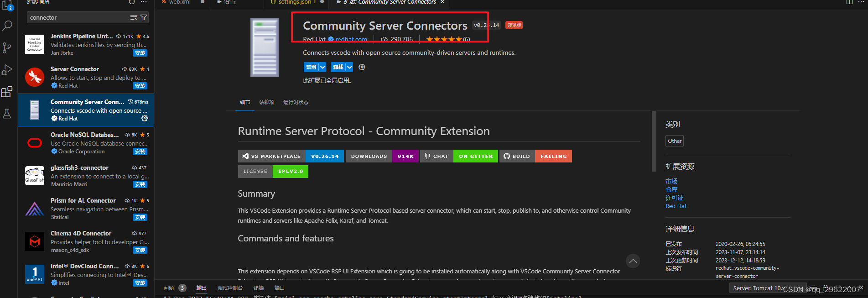Screen dimensions: 868x298
Task: Click the VS Marketplace v0.26.14 badge
Action: (291, 156)
